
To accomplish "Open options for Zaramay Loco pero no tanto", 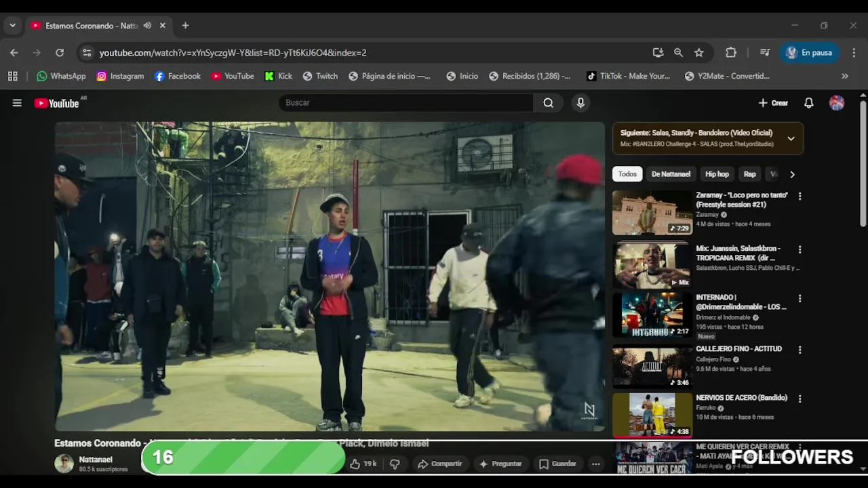I will click(x=800, y=196).
